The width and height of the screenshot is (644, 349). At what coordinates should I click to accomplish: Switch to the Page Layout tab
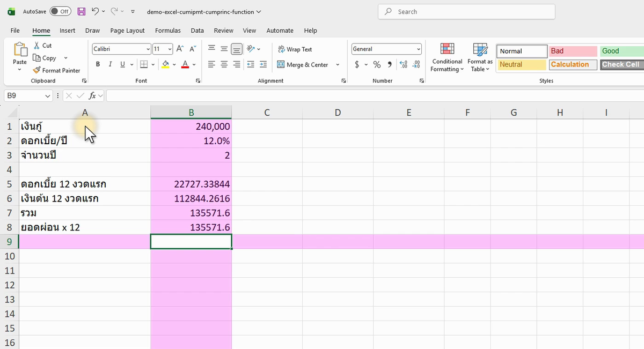coord(127,31)
